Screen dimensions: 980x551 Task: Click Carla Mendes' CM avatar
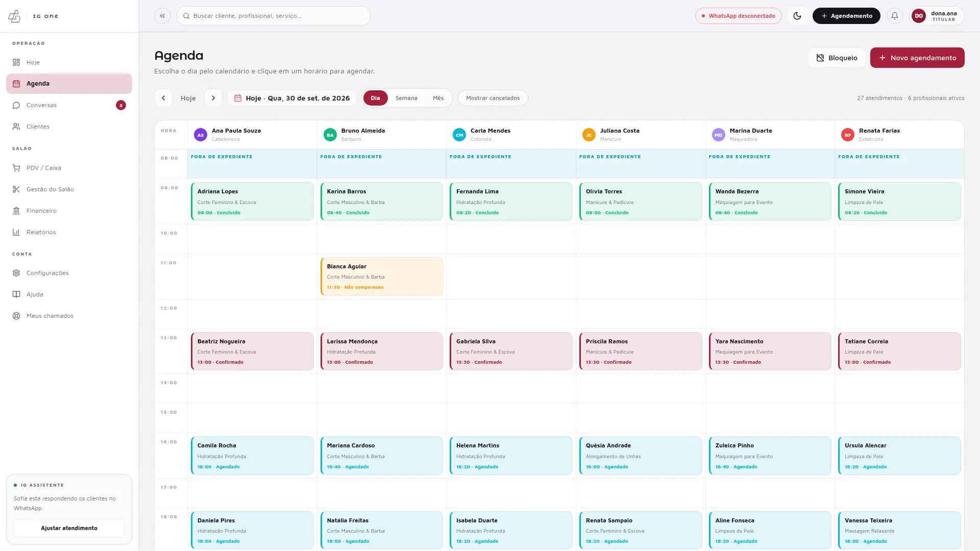point(459,135)
